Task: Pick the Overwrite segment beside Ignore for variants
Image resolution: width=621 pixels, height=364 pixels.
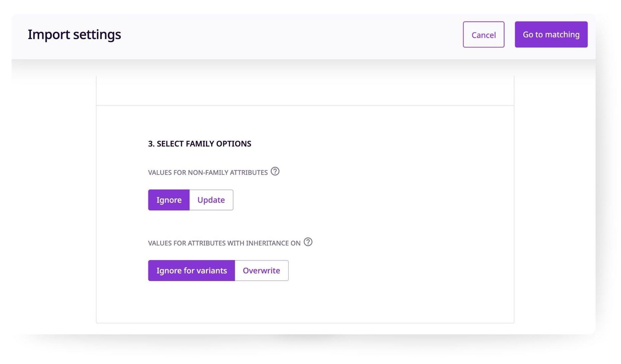Action: pos(262,270)
